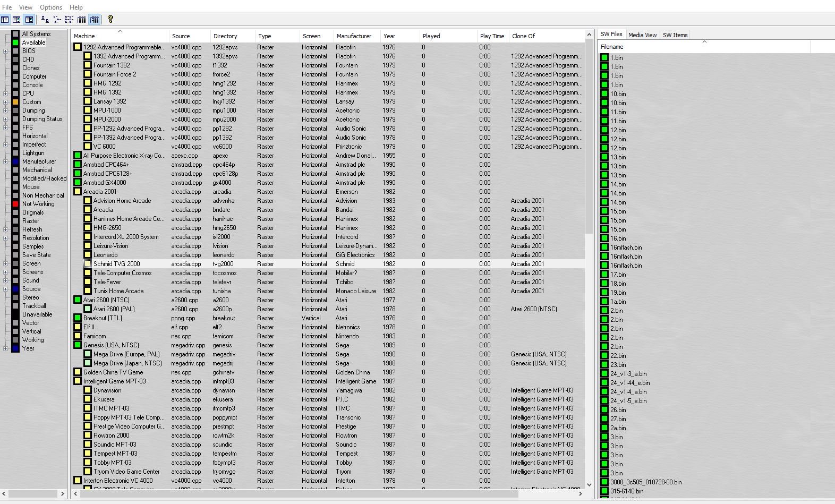The width and height of the screenshot is (835, 504).
Task: Expand the Resolution folder
Action: (x=5, y=238)
